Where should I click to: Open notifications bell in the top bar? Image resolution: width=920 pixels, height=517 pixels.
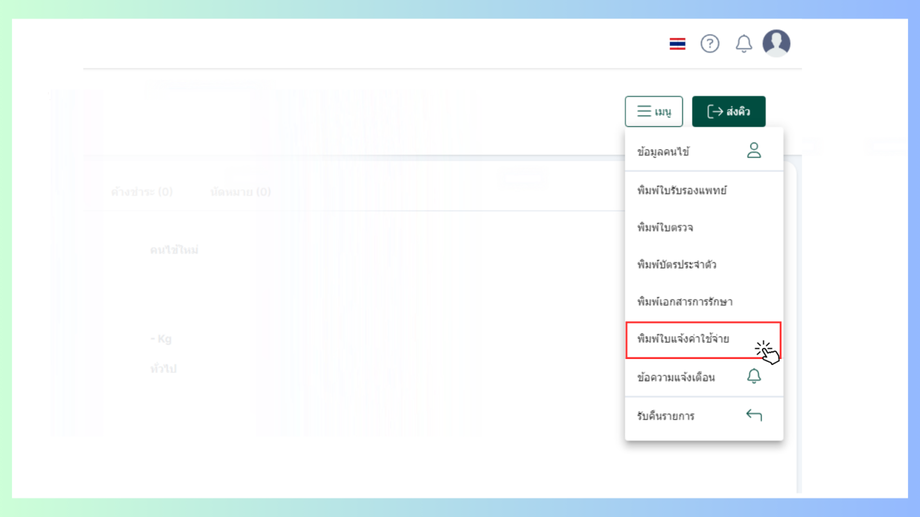coord(744,44)
